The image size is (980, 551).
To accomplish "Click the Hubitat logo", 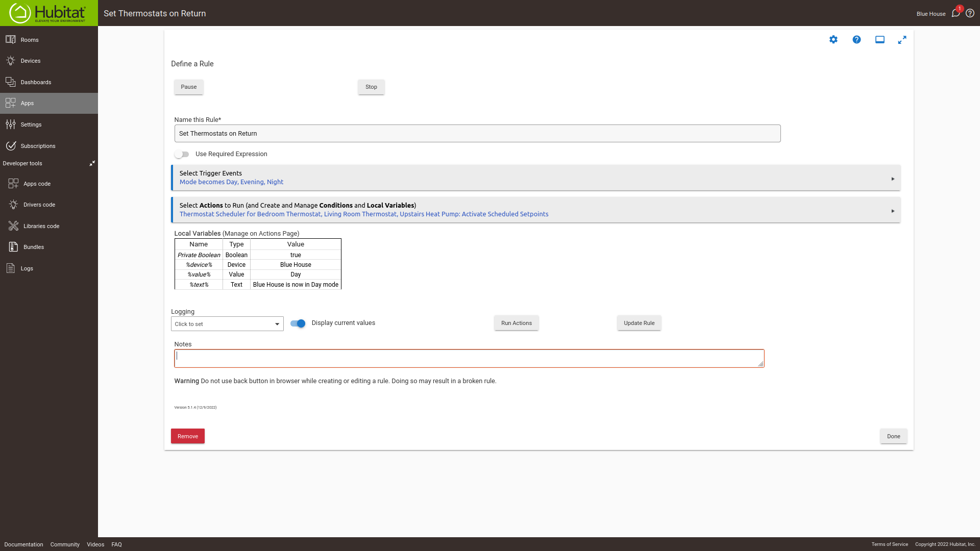I will 48,13.
